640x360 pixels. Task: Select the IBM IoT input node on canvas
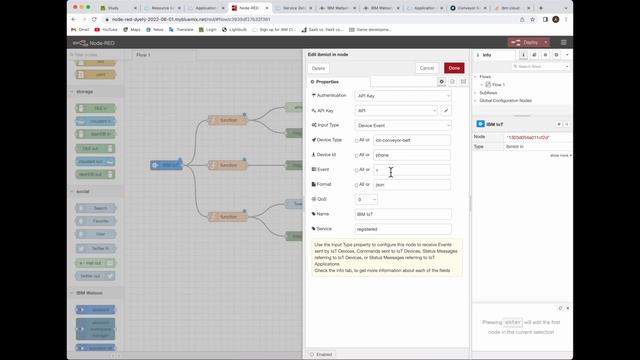tap(167, 165)
